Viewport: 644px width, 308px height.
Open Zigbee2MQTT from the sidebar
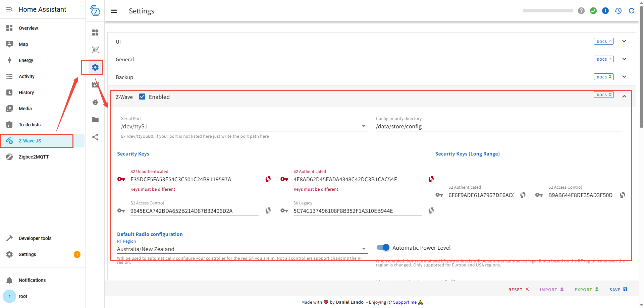pyautogui.click(x=34, y=157)
